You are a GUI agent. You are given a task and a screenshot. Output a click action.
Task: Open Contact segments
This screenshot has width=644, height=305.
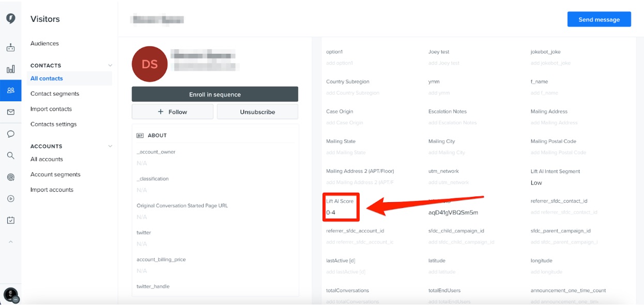click(55, 94)
